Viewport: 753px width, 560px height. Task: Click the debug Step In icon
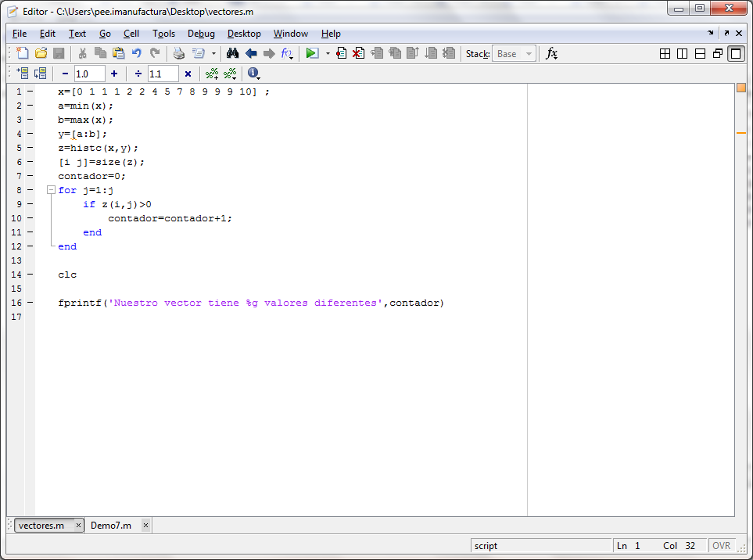(395, 53)
